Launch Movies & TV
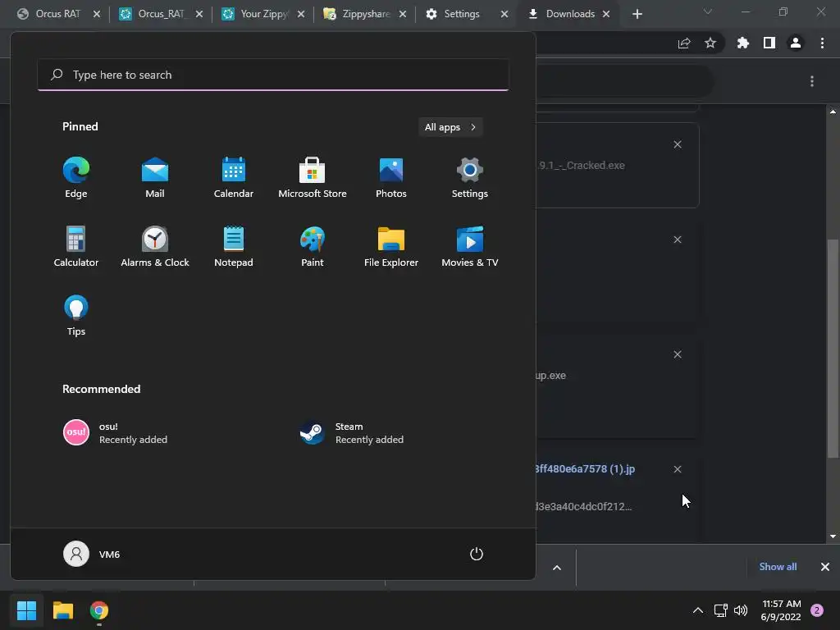The width and height of the screenshot is (840, 630). click(x=470, y=247)
